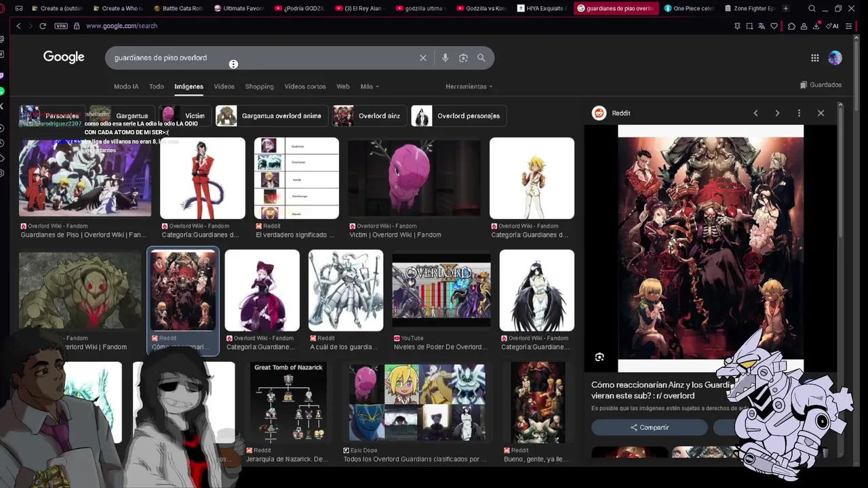This screenshot has width=868, height=488.
Task: Switch to the Todo results tab
Action: point(157,87)
